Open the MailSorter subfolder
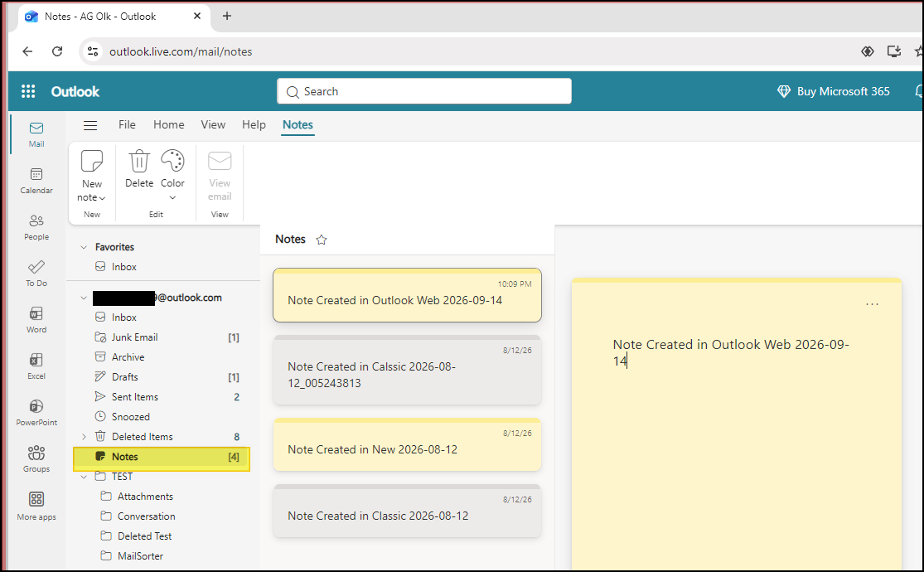Image resolution: width=924 pixels, height=572 pixels. tap(140, 556)
